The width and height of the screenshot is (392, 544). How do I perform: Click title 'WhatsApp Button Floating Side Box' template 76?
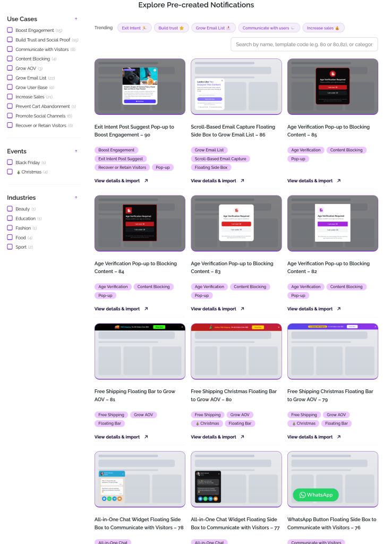tap(331, 523)
